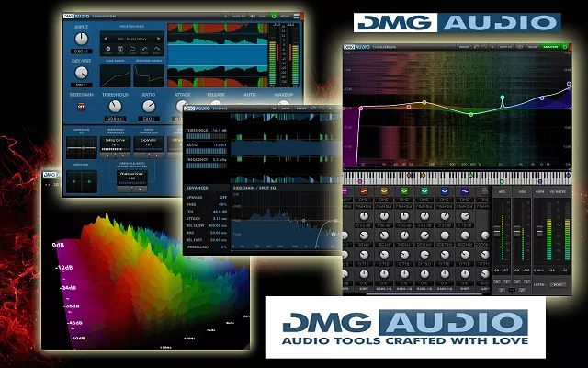Click the ADVANCED section header in Essence
588x368 pixels.
(198, 188)
